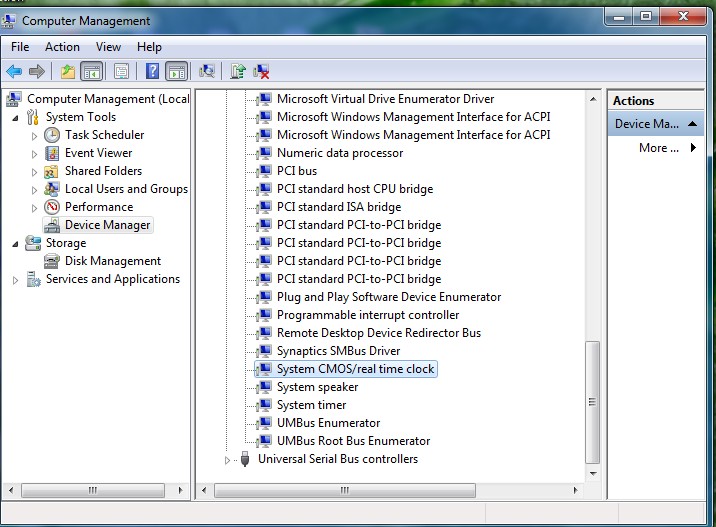Screen dimensions: 716x527
Task: Select System Tools label
Action: [x=81, y=117]
